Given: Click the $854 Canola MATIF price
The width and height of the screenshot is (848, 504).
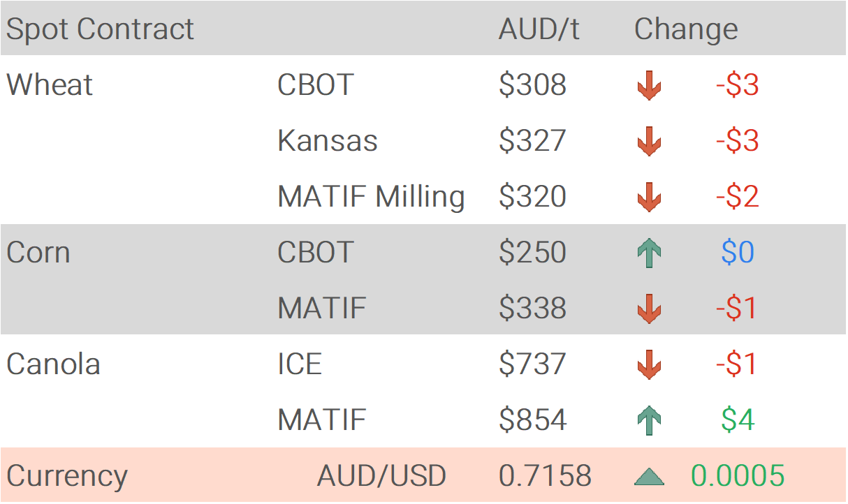Looking at the screenshot, I should click(x=532, y=420).
